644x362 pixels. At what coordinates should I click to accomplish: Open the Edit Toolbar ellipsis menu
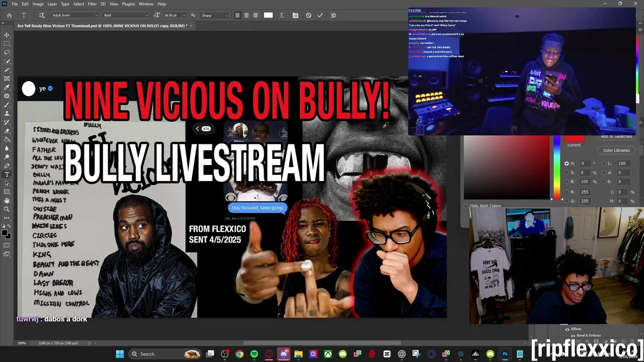click(7, 218)
